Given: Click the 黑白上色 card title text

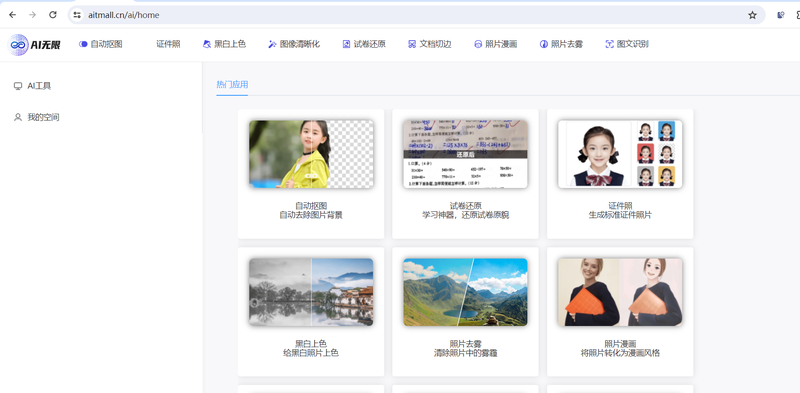Looking at the screenshot, I should pyautogui.click(x=311, y=343).
